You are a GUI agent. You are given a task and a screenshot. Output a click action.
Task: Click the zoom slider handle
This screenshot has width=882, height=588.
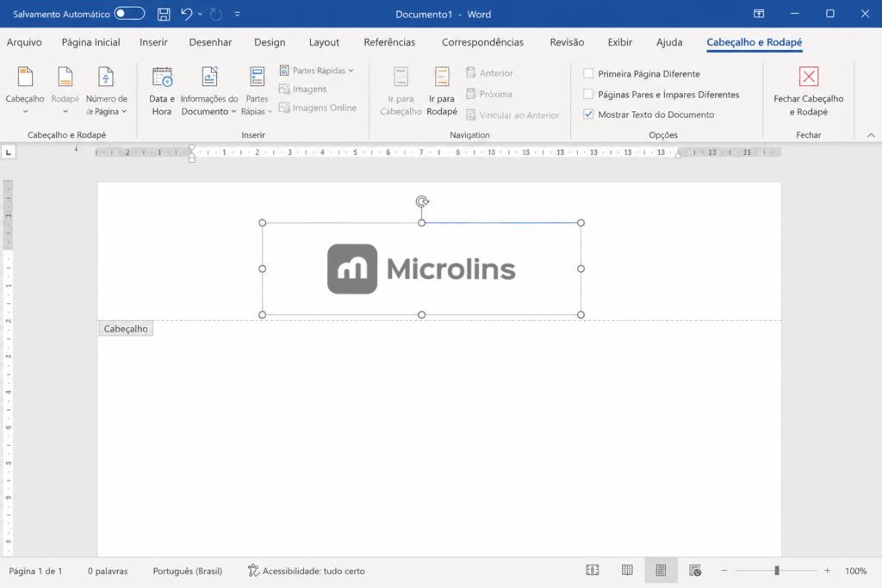click(777, 571)
